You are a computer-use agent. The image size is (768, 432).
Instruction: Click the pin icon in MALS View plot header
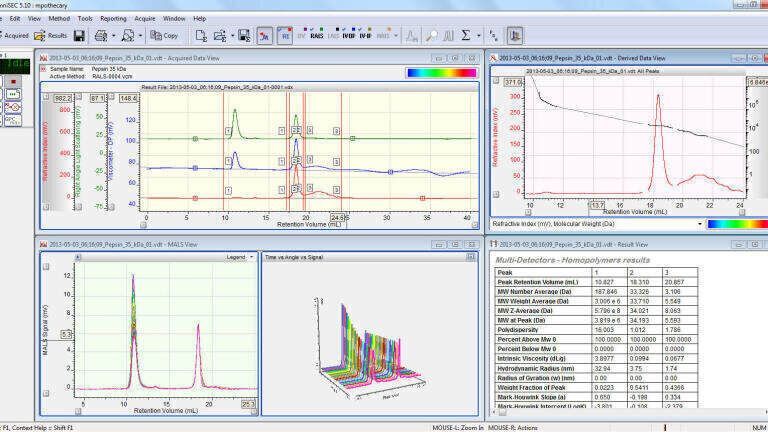click(77, 257)
